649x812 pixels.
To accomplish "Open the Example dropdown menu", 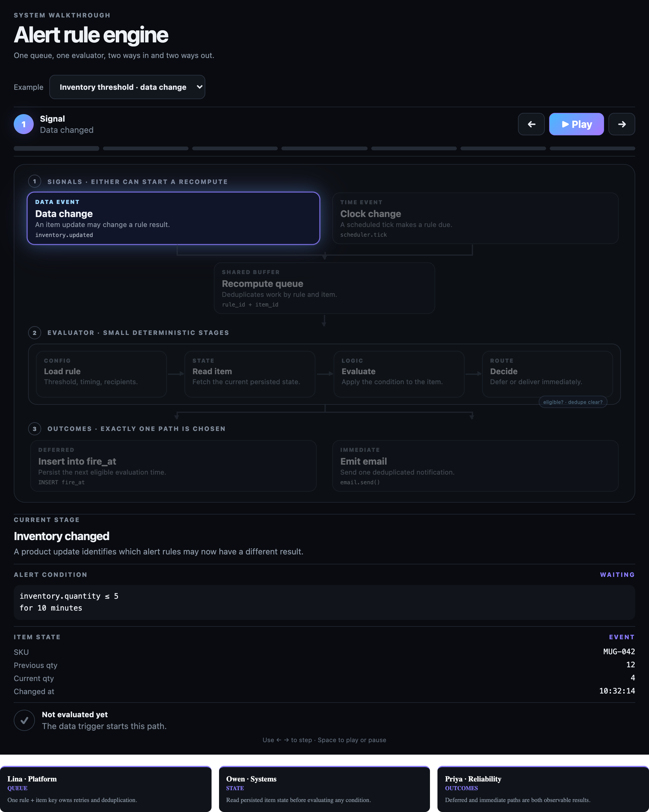I will tap(127, 87).
